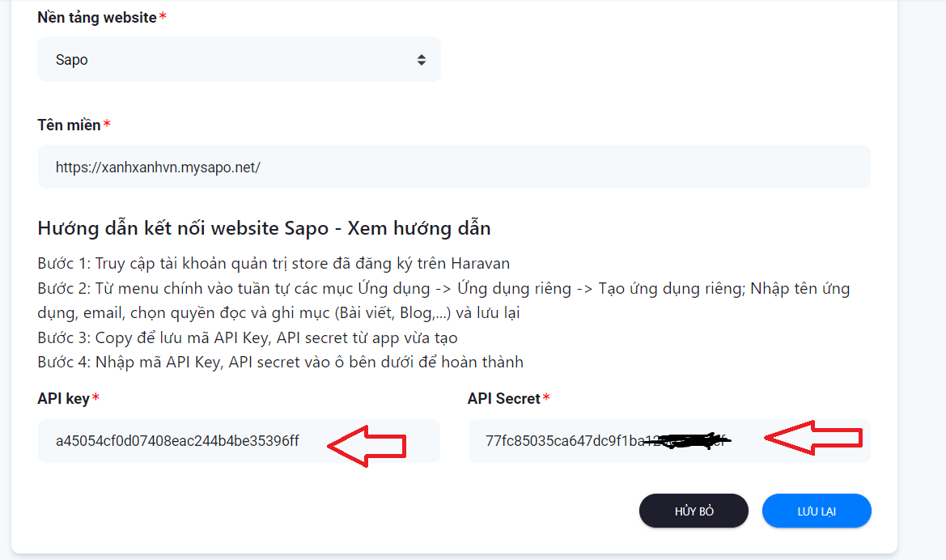
Task: Click into the API Secret input field
Action: coord(669,441)
